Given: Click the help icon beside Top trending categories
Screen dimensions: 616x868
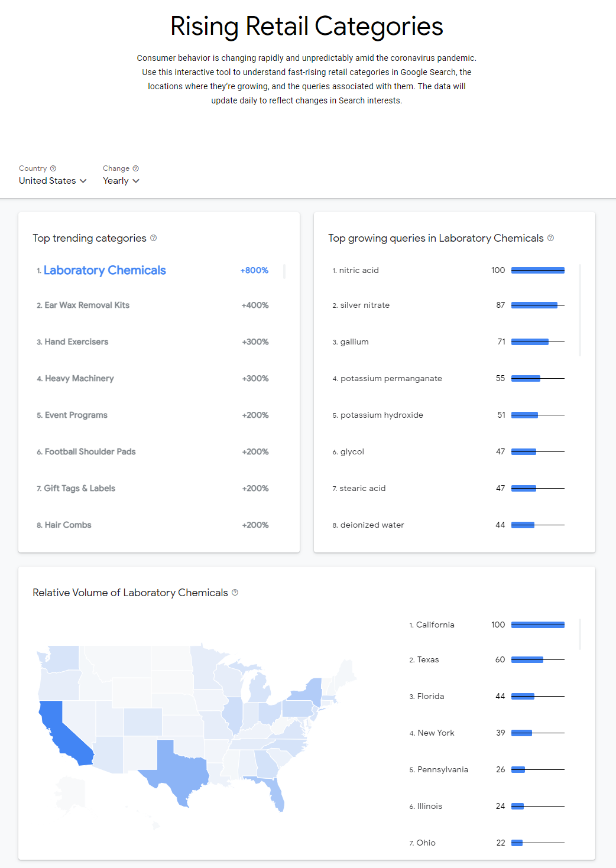Looking at the screenshot, I should click(x=153, y=238).
